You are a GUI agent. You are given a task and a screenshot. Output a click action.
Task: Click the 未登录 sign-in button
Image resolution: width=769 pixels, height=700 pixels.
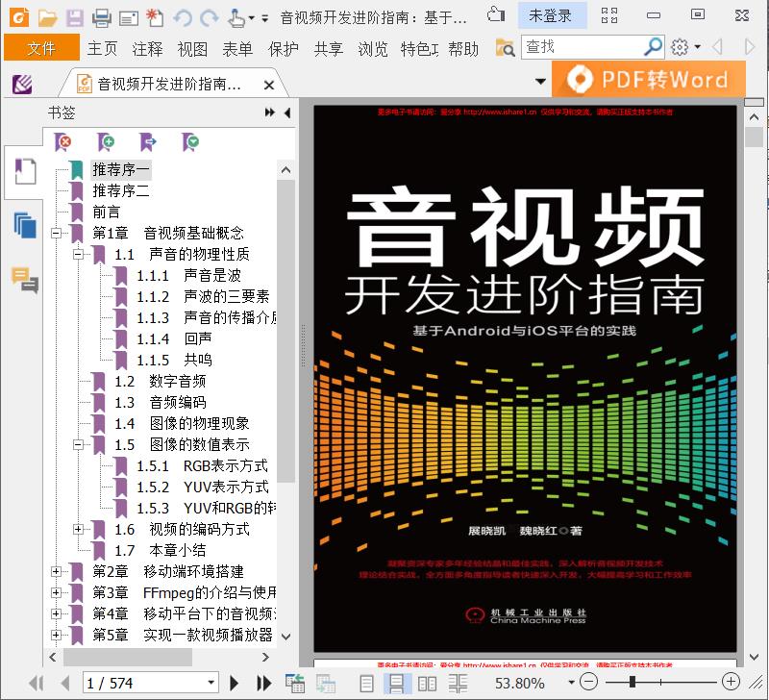coord(550,15)
